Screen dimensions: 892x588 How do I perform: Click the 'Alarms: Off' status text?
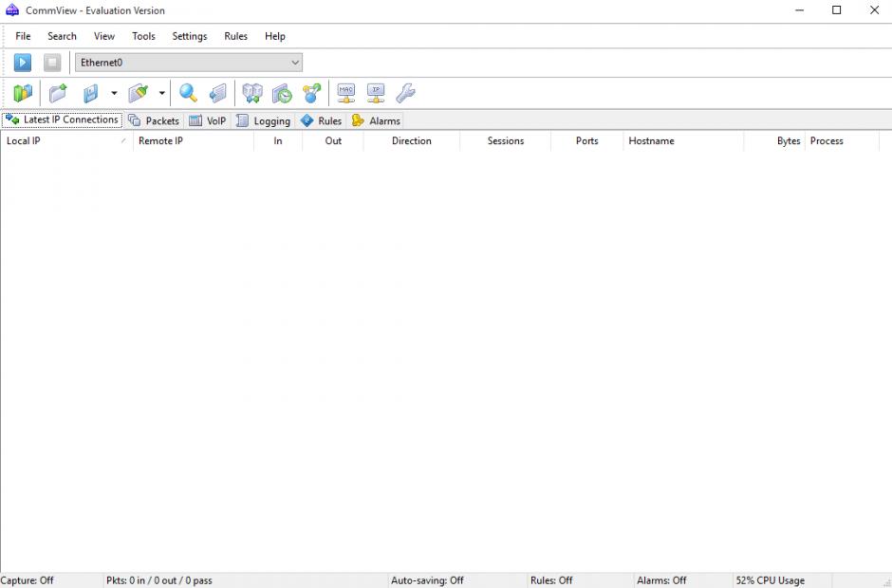661,580
